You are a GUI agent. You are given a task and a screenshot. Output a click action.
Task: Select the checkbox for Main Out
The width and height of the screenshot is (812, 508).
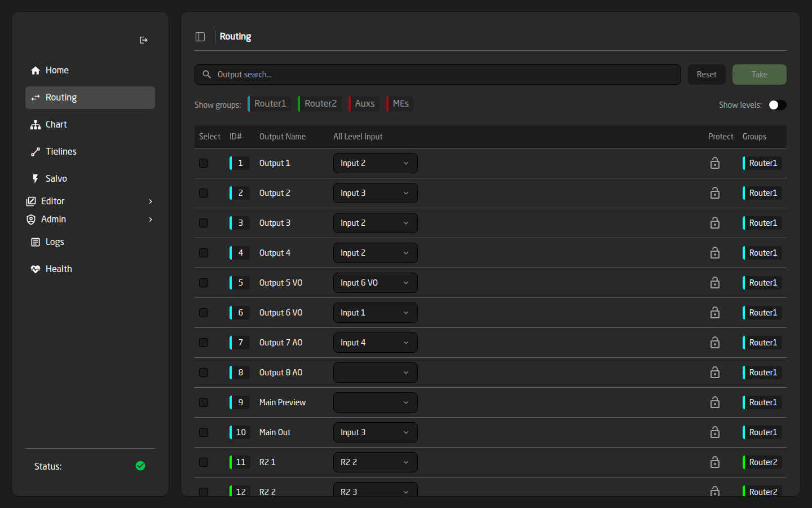pos(204,432)
